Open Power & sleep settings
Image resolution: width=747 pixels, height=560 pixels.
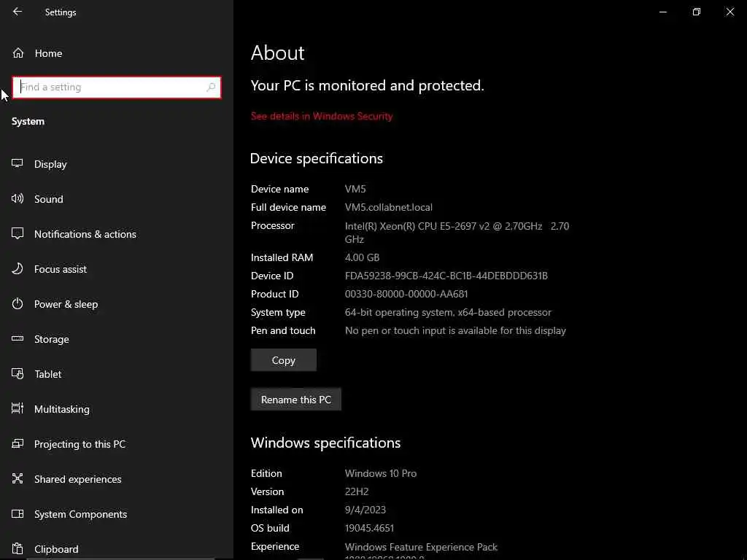(66, 304)
